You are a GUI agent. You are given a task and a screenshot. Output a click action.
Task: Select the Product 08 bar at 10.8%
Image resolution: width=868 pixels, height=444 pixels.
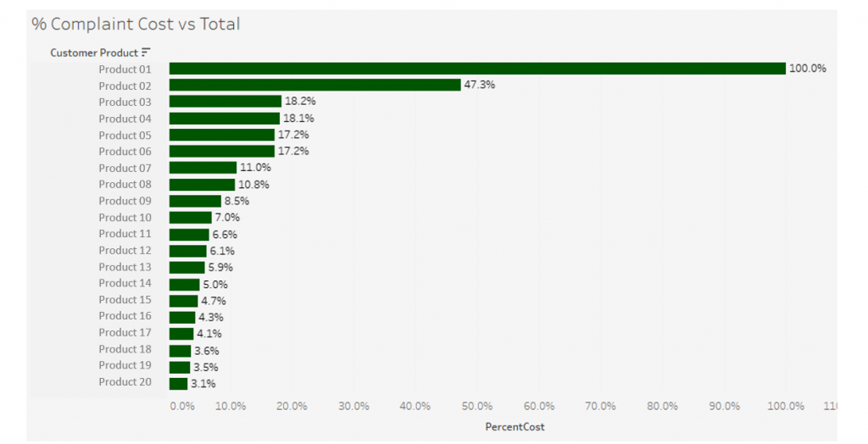coord(202,185)
